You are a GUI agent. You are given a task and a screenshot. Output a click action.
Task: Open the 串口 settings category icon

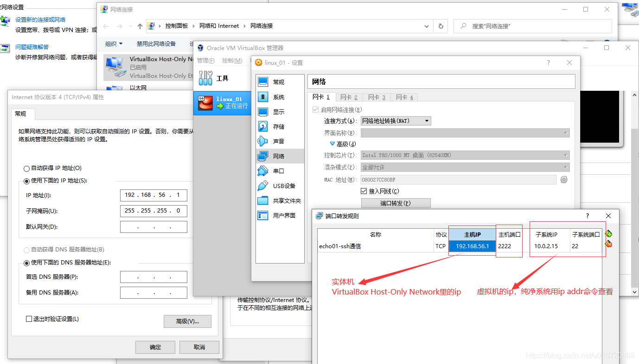click(x=263, y=171)
